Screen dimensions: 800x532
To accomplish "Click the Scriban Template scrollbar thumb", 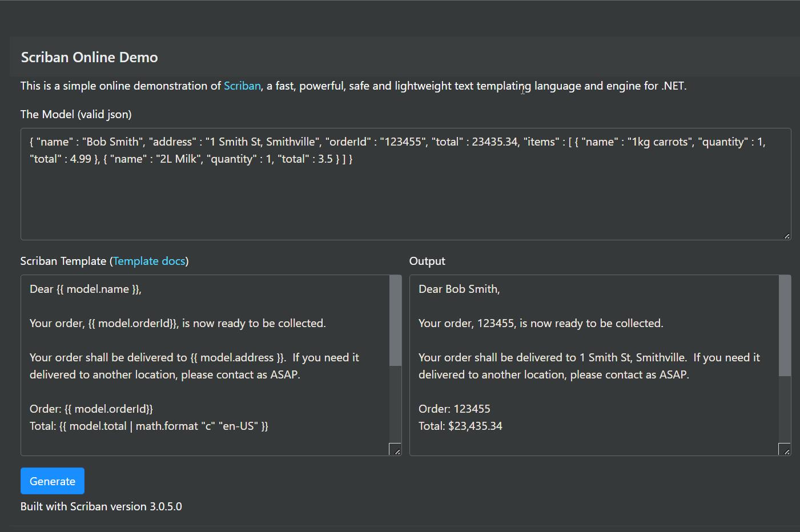I will coord(395,320).
